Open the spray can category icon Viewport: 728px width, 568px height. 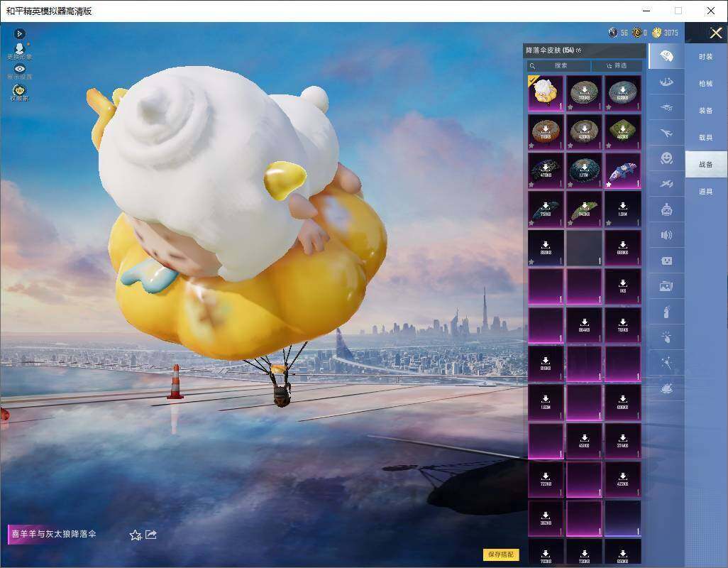(x=666, y=312)
